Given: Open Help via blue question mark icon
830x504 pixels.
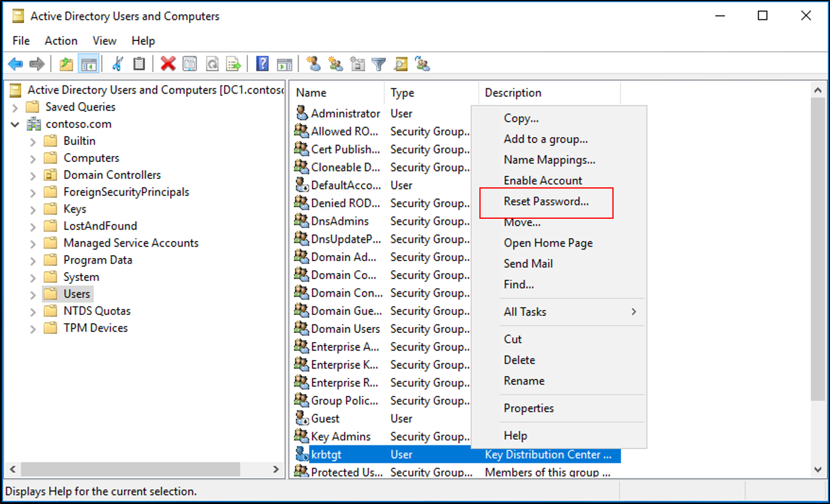Looking at the screenshot, I should pos(262,64).
